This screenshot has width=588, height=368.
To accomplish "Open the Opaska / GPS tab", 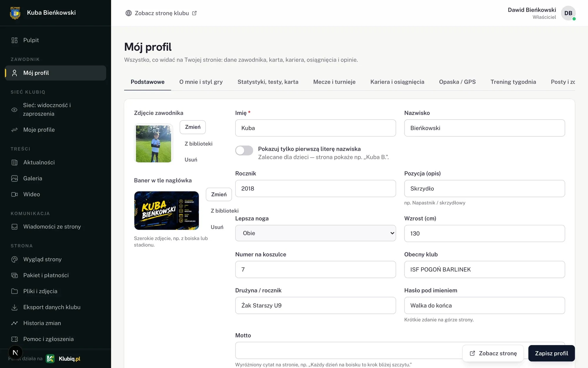I will coord(457,82).
